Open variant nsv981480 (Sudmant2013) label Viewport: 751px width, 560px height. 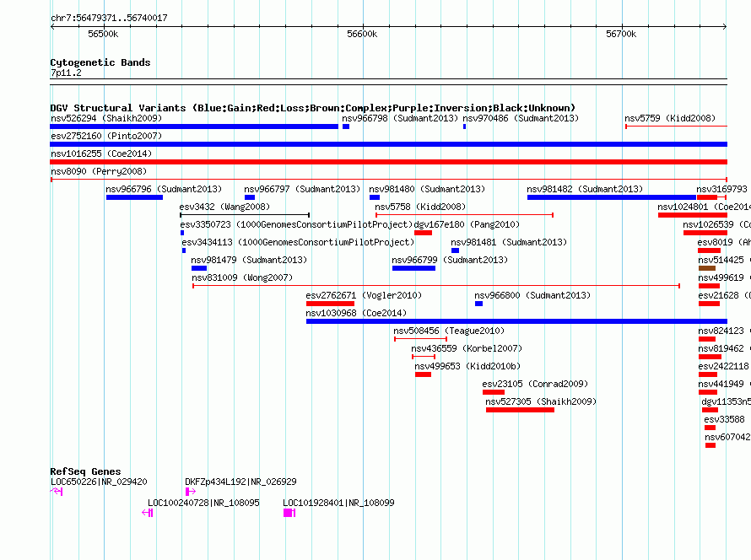tap(427, 189)
